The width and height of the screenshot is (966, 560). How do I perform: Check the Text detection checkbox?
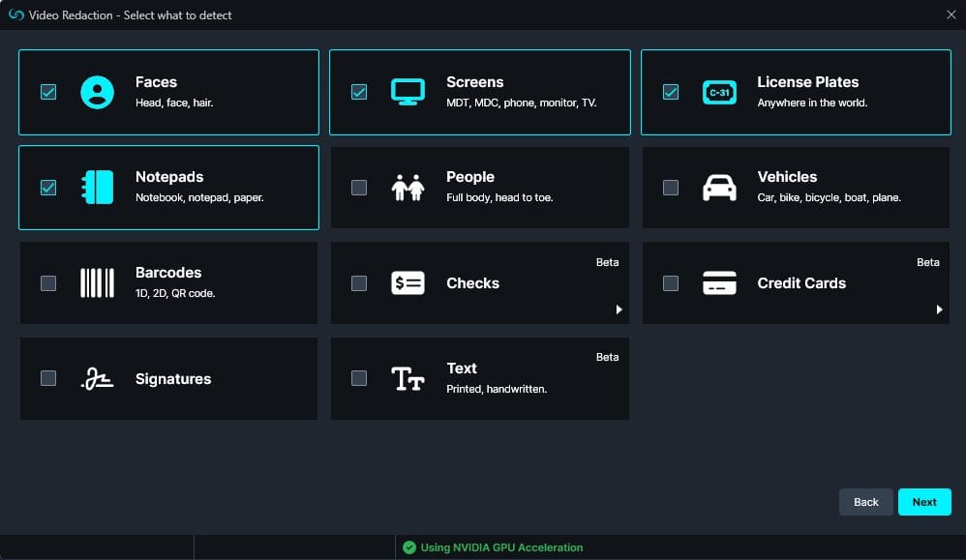(x=359, y=378)
